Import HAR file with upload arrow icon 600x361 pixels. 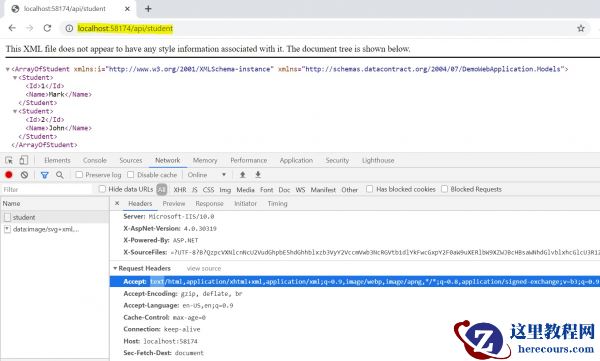pyautogui.click(x=242, y=175)
